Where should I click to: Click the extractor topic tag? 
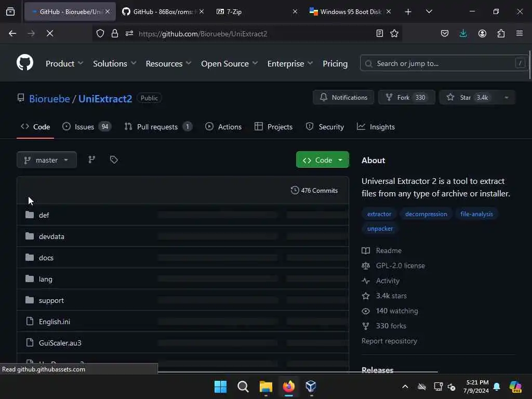pyautogui.click(x=379, y=214)
